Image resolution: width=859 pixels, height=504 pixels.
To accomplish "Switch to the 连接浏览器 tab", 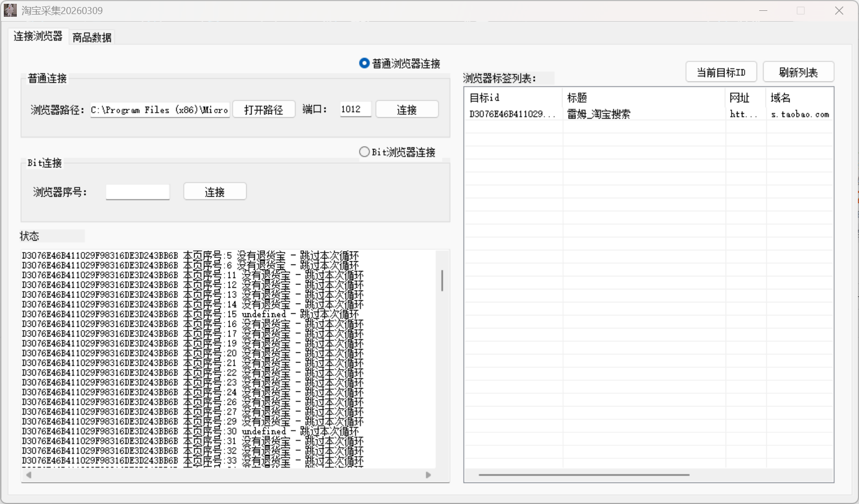I will pos(38,36).
